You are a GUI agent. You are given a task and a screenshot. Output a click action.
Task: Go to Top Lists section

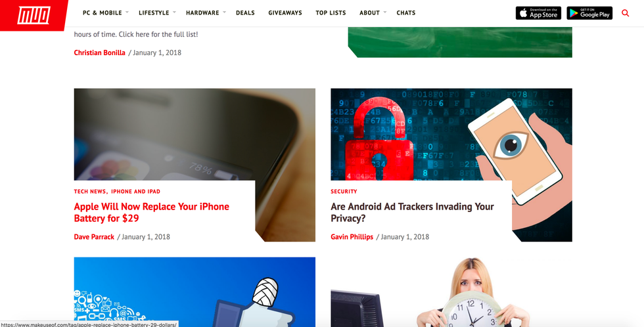[331, 12]
